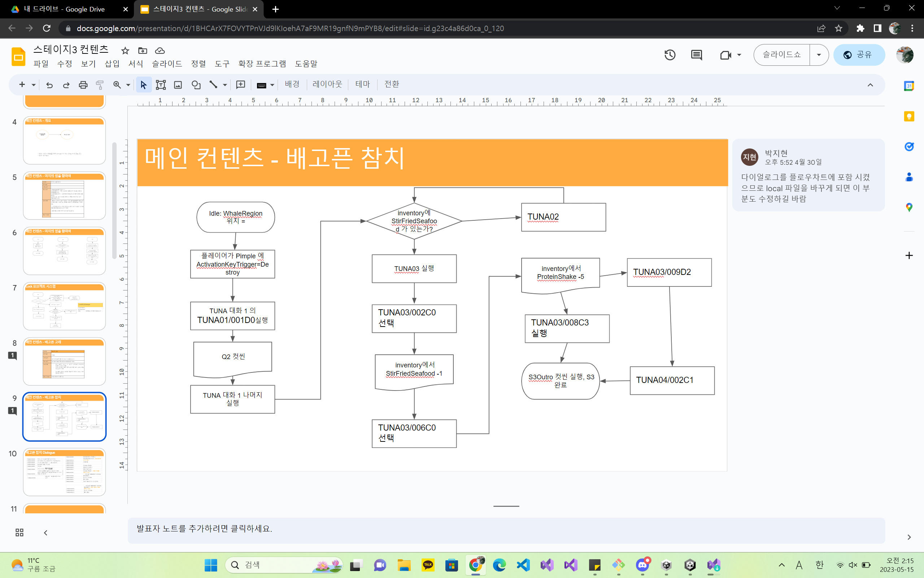Screen dimensions: 924x578
Task: Open Google Keep side panel icon
Action: [909, 116]
